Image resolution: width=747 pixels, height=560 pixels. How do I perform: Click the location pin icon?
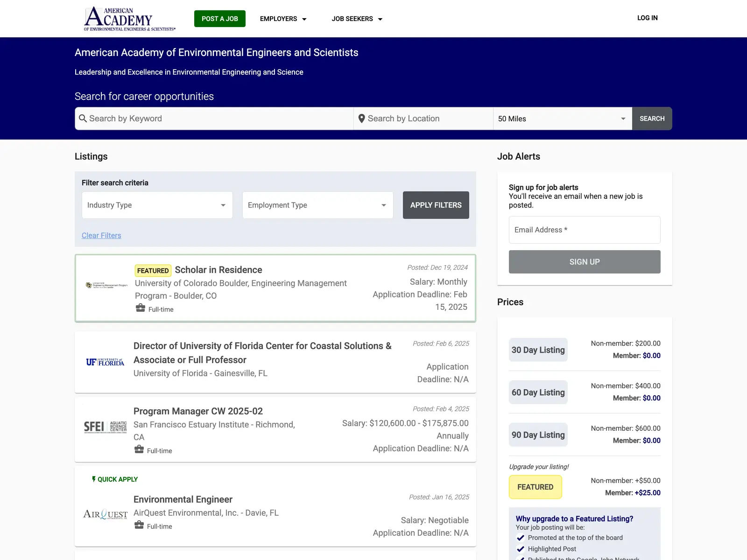coord(361,119)
